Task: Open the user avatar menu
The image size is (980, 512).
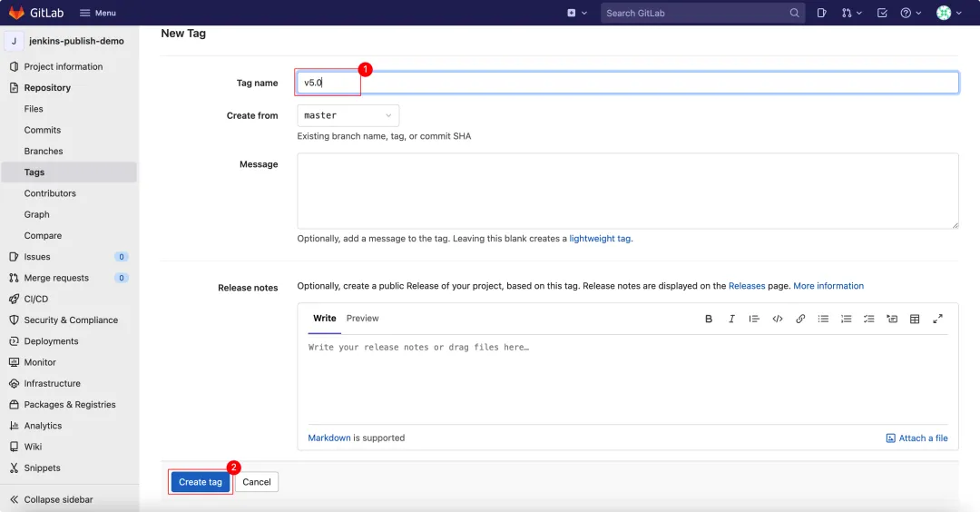Action: coord(949,13)
